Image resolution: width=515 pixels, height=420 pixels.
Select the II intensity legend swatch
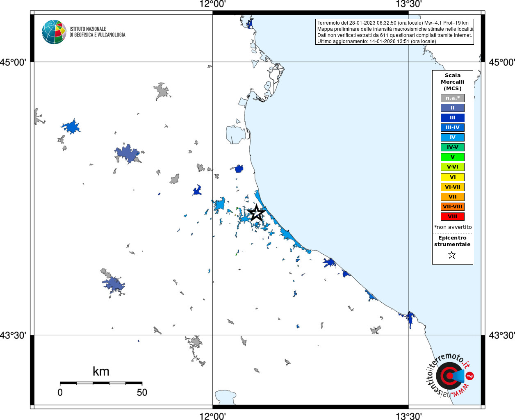[x=453, y=108]
